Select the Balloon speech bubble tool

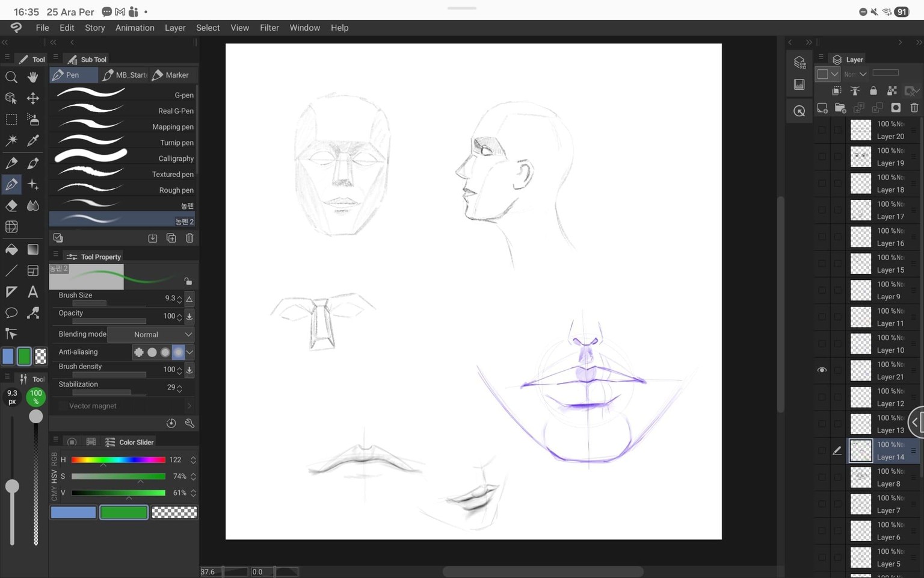(x=11, y=313)
